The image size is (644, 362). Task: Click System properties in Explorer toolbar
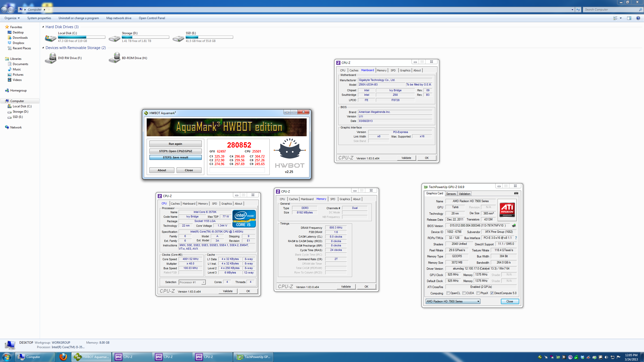[x=39, y=18]
